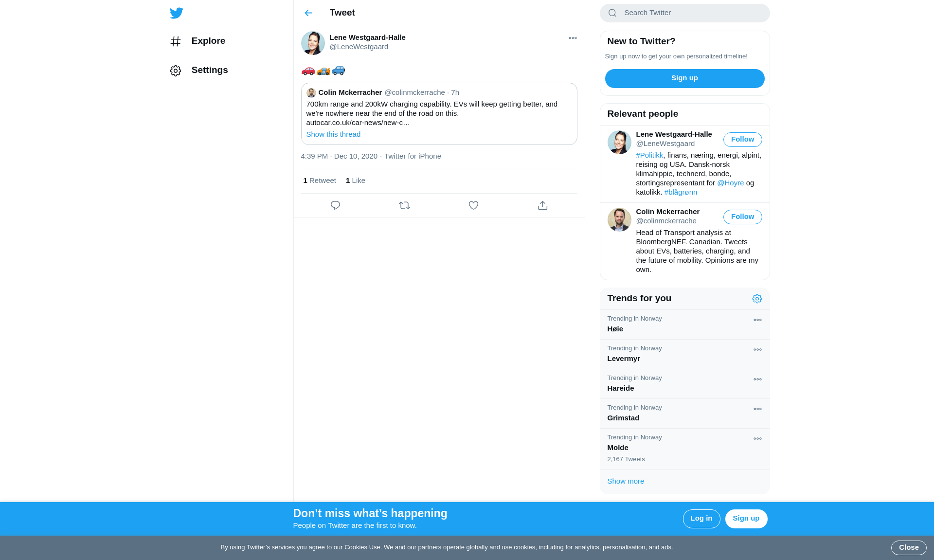Click @colinmckerrache handle in Relevant people
The width and height of the screenshot is (934, 560).
coord(666,221)
